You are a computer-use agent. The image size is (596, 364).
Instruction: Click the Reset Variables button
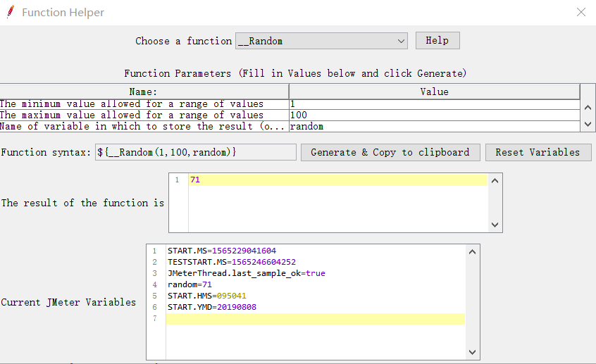tap(538, 152)
